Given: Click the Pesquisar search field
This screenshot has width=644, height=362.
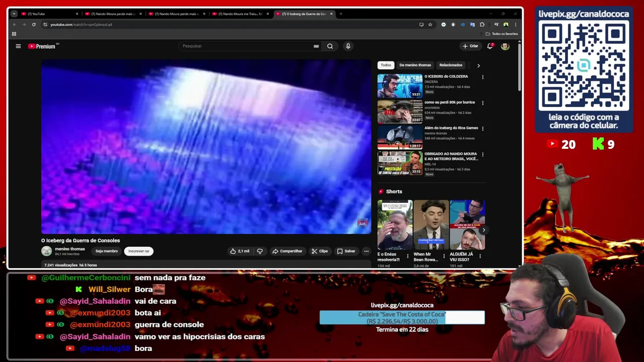Looking at the screenshot, I should click(247, 46).
